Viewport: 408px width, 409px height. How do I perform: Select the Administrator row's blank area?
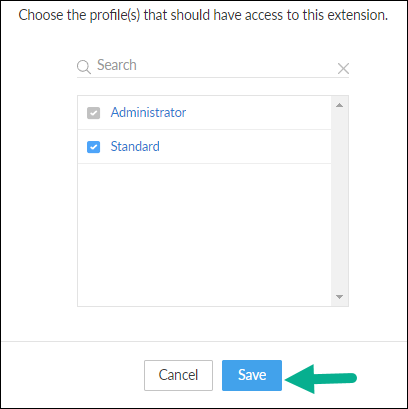[258, 113]
